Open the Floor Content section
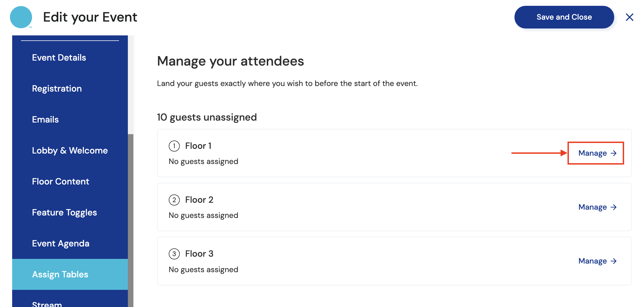 pyautogui.click(x=60, y=181)
